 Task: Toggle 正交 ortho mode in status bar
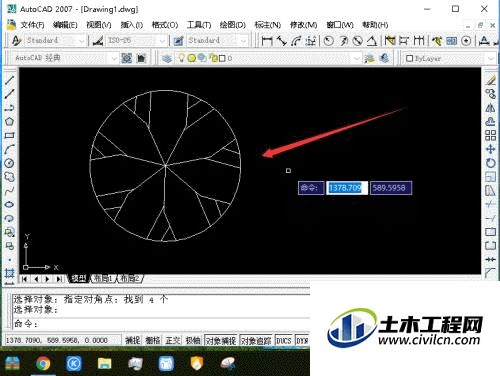point(173,340)
